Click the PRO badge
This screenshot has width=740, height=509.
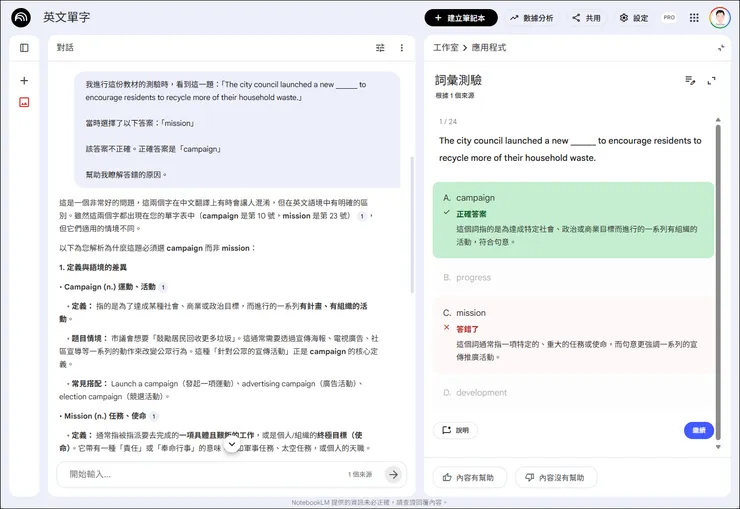pos(669,17)
